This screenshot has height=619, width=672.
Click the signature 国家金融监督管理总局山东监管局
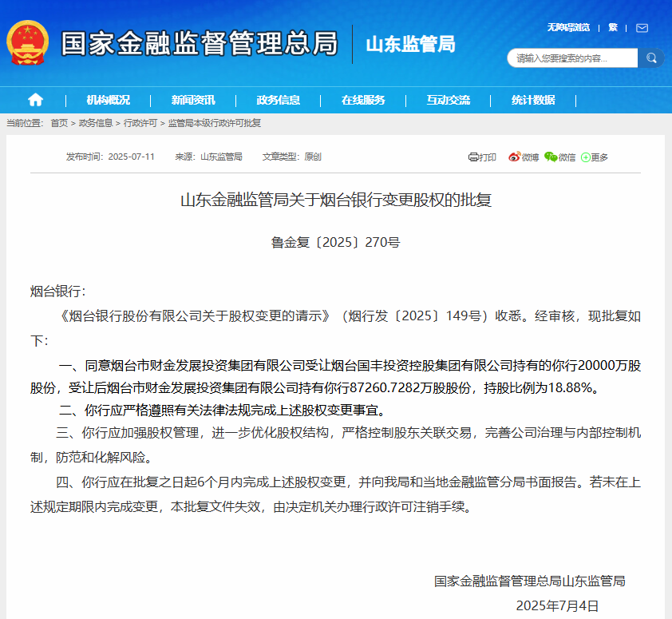(x=530, y=581)
